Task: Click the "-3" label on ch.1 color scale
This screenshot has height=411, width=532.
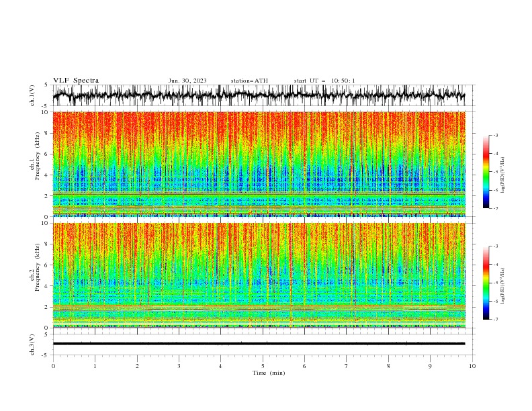Action: coord(495,135)
